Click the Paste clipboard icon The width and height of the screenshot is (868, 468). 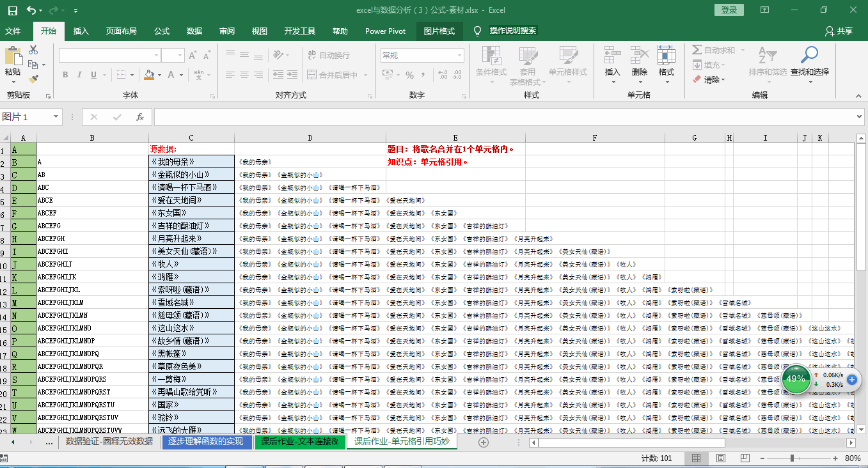13,56
